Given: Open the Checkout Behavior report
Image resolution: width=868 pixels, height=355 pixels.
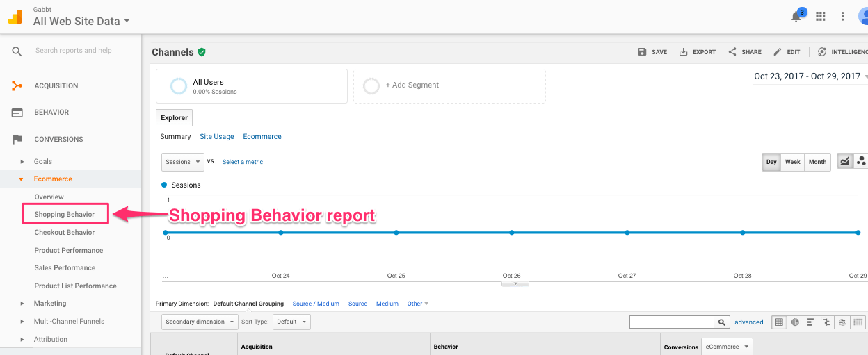Looking at the screenshot, I should (65, 233).
